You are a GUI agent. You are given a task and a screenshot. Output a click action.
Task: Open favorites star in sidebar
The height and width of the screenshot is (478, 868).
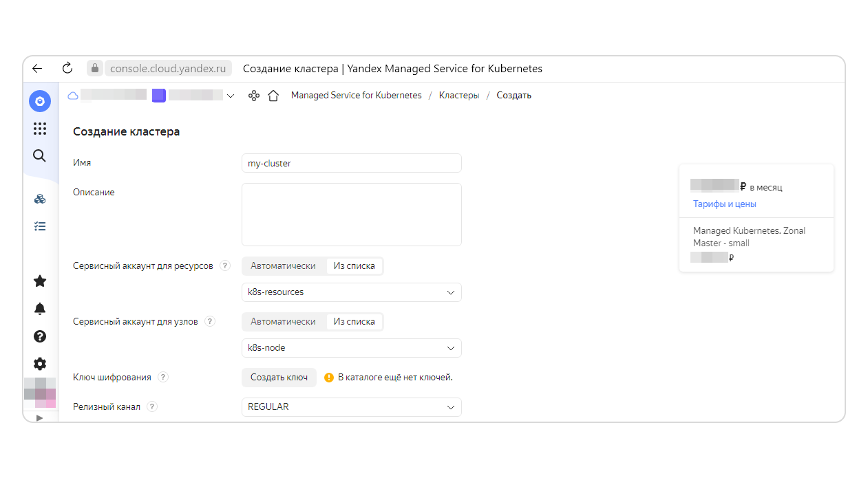tap(40, 281)
